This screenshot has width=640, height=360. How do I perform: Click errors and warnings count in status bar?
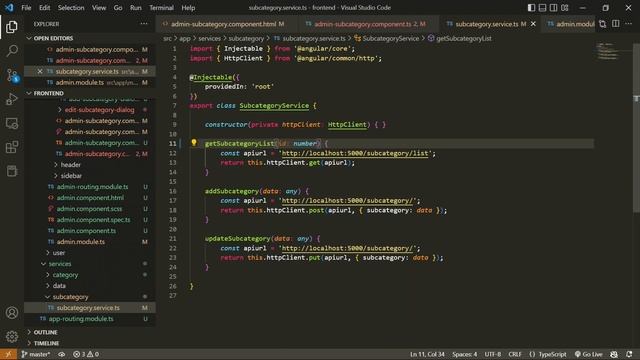click(x=86, y=354)
